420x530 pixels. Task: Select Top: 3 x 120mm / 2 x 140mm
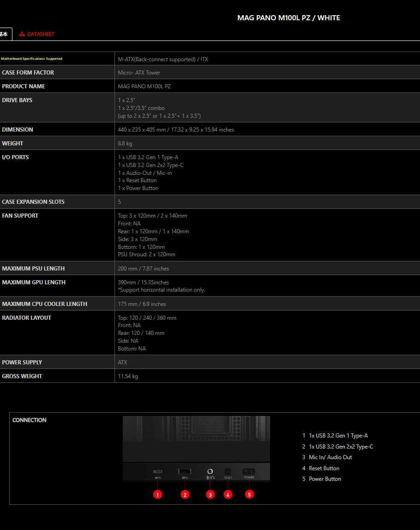tap(152, 216)
